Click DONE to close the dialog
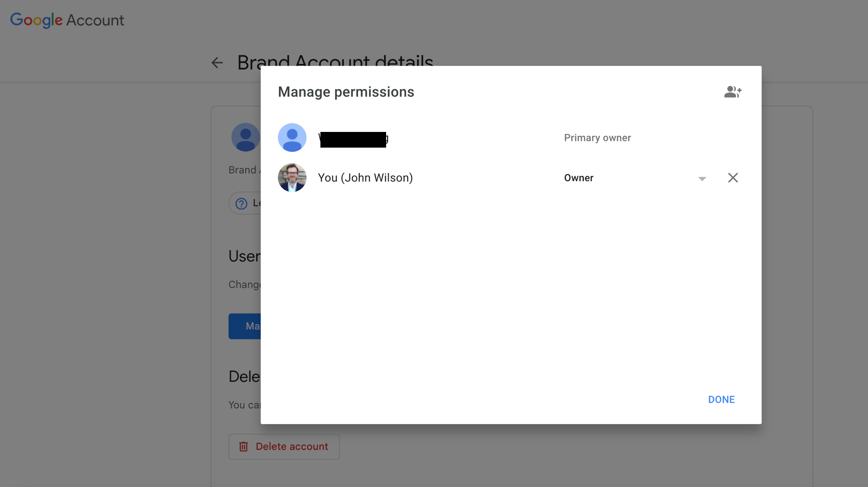Screen dimensions: 868x487 721,399
